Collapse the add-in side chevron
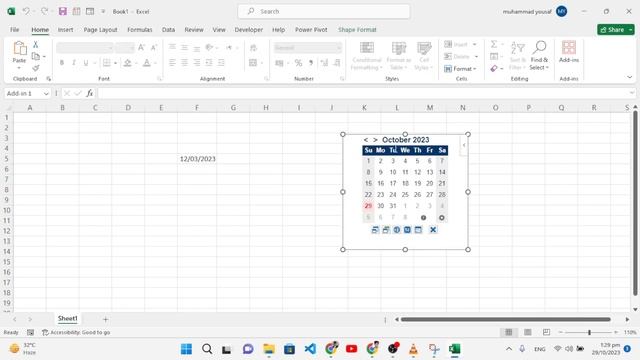The width and height of the screenshot is (640, 360). [x=464, y=145]
